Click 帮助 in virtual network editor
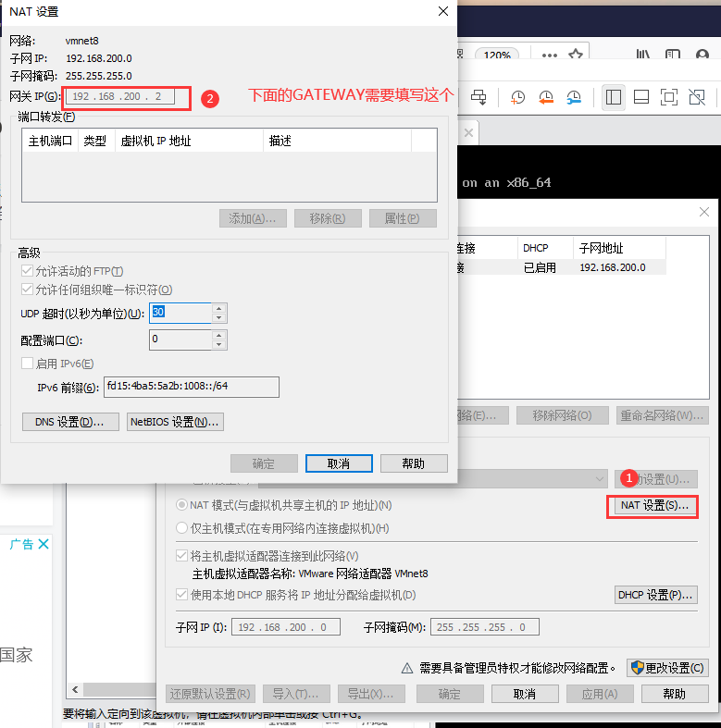 (675, 694)
